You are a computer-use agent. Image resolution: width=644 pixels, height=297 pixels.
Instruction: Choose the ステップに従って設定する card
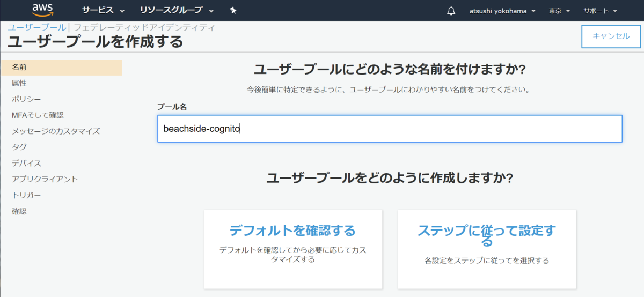pyautogui.click(x=487, y=249)
